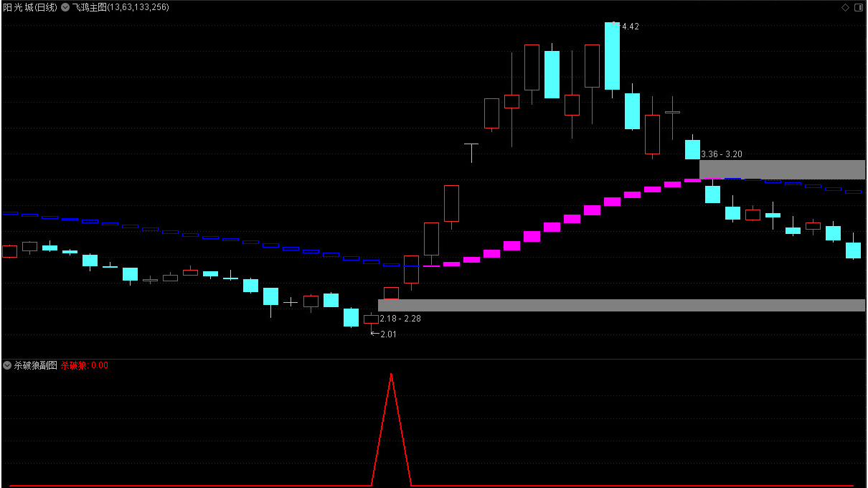Click the 阳光城(日线) stock title
This screenshot has height=488, width=868.
click(x=31, y=7)
